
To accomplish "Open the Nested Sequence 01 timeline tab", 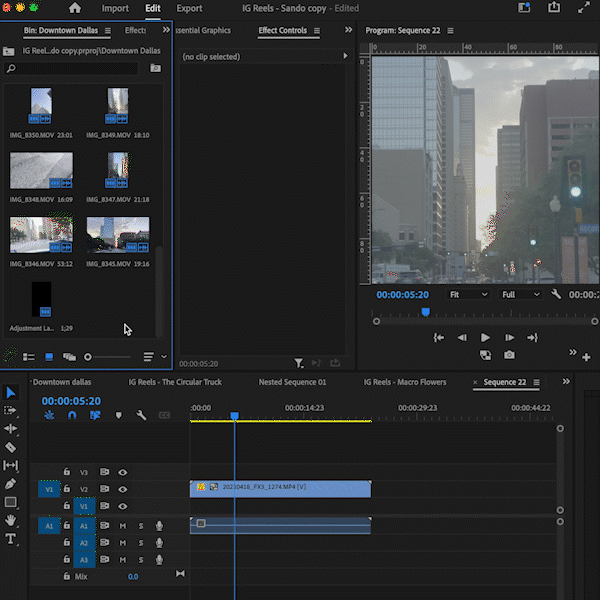I will pos(292,382).
